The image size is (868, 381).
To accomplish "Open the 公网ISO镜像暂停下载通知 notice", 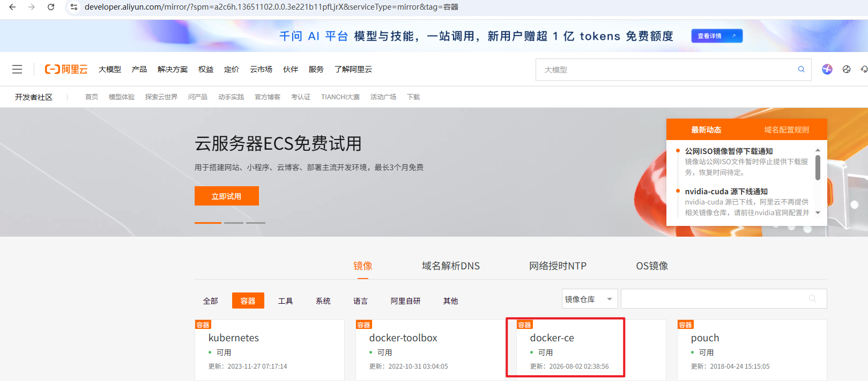I will pyautogui.click(x=729, y=151).
